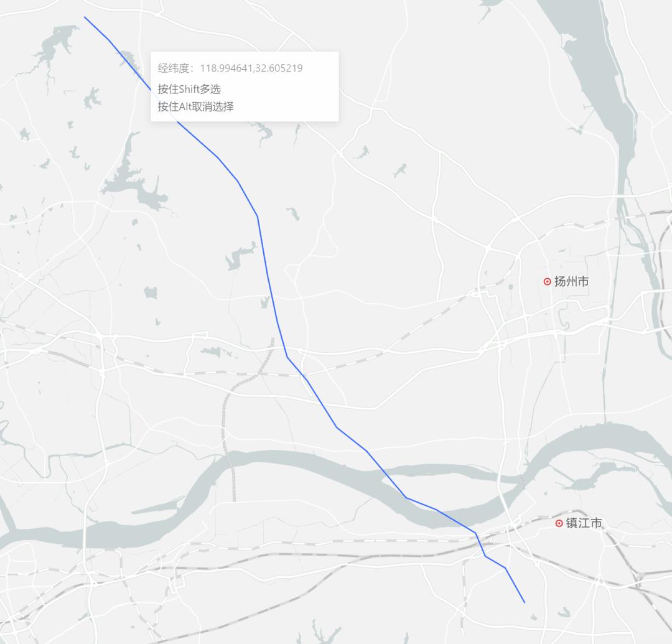This screenshot has height=644, width=672.
Task: Select the blue route's northwest starting endpoint
Action: (85, 17)
